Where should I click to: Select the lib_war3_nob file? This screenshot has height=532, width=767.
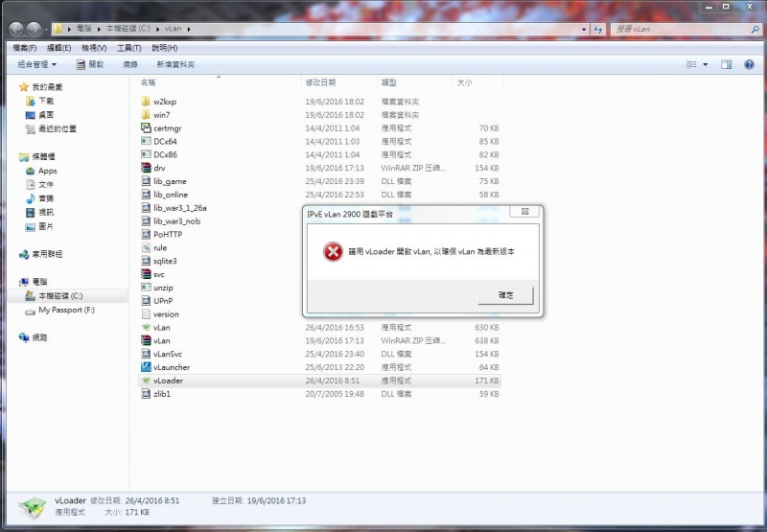point(176,221)
